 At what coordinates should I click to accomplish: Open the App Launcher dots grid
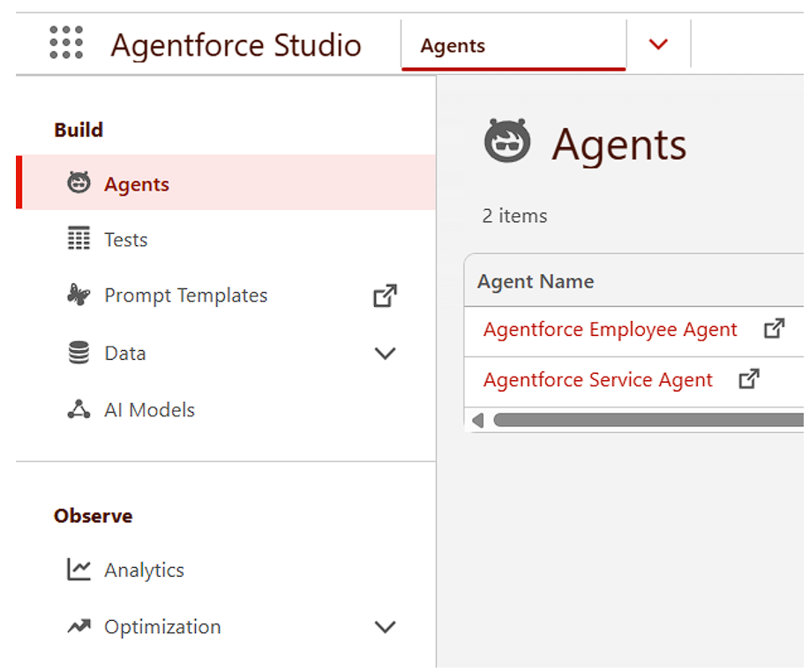[66, 42]
